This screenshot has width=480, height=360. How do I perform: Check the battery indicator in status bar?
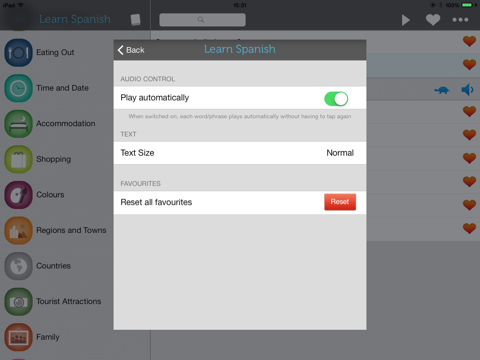468,5
